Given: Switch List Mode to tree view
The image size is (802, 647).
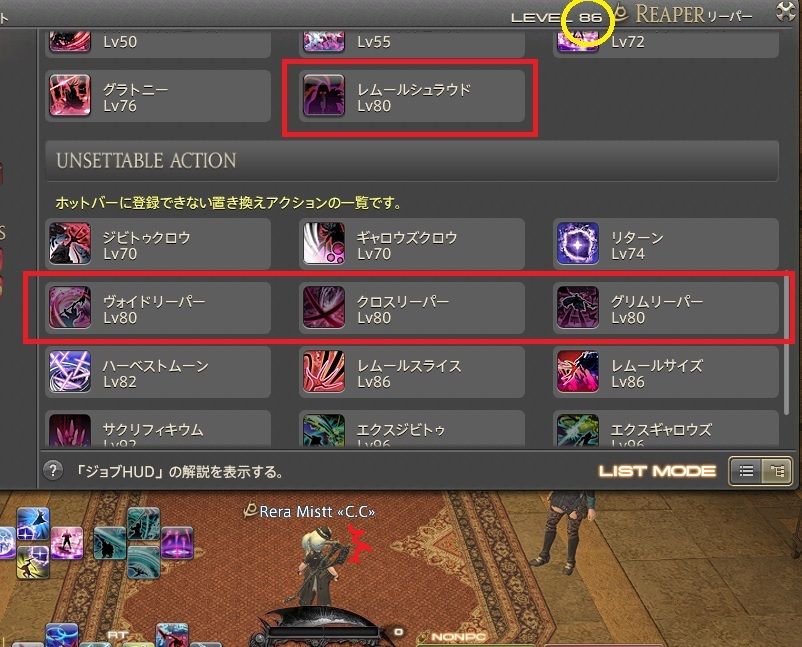Looking at the screenshot, I should (776, 471).
